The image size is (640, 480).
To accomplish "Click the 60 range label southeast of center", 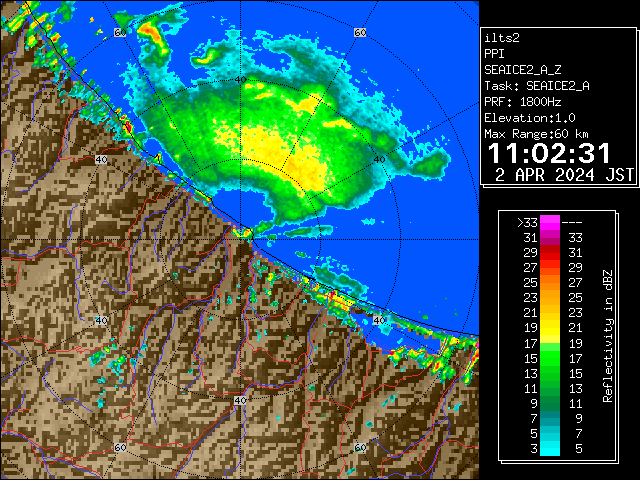I will [360, 447].
